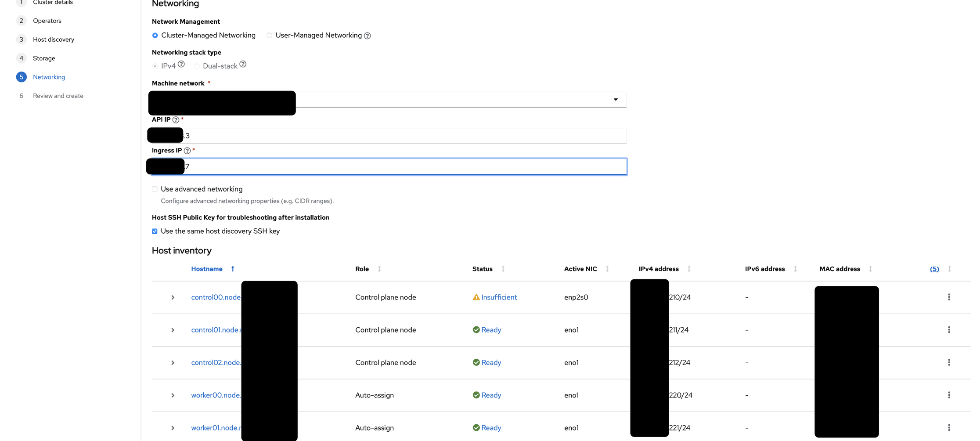The image size is (980, 441).
Task: Click the API IP help icon
Action: tap(176, 120)
